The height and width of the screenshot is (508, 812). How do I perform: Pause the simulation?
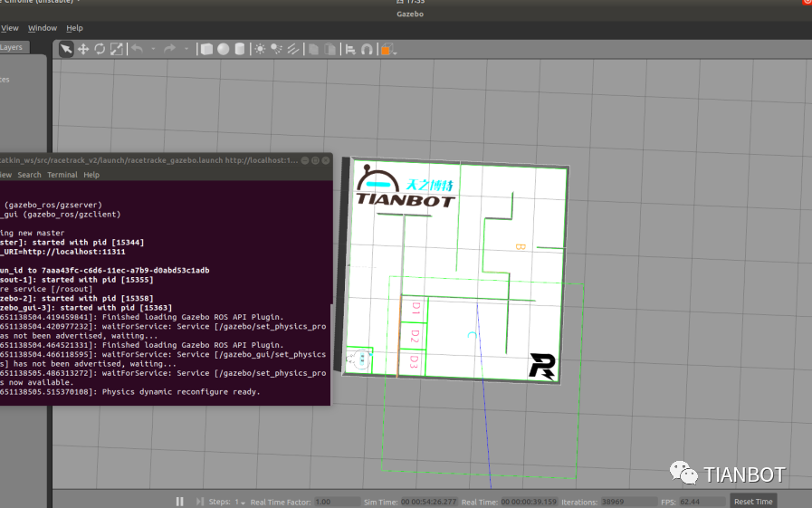point(179,502)
